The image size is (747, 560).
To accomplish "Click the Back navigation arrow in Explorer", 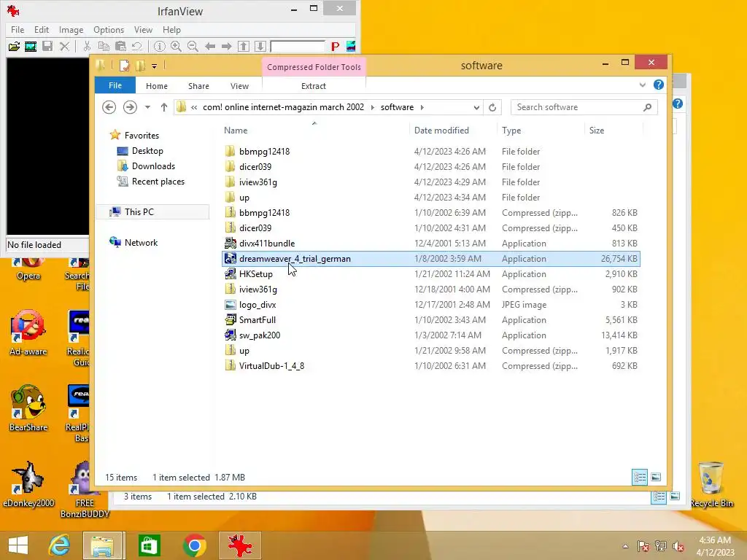I will [109, 107].
